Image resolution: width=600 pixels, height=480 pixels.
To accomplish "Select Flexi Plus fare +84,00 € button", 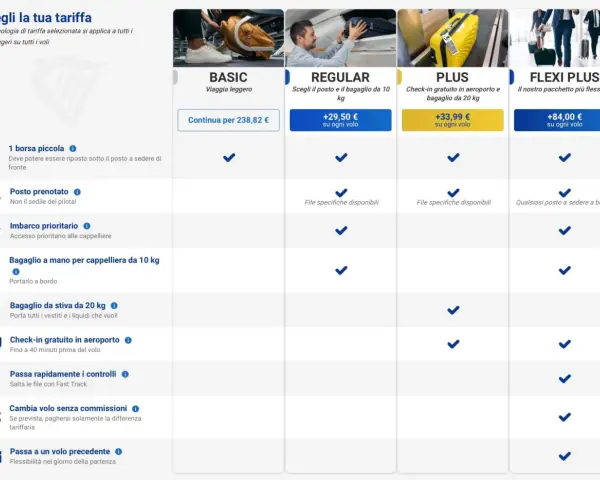I will [x=557, y=120].
